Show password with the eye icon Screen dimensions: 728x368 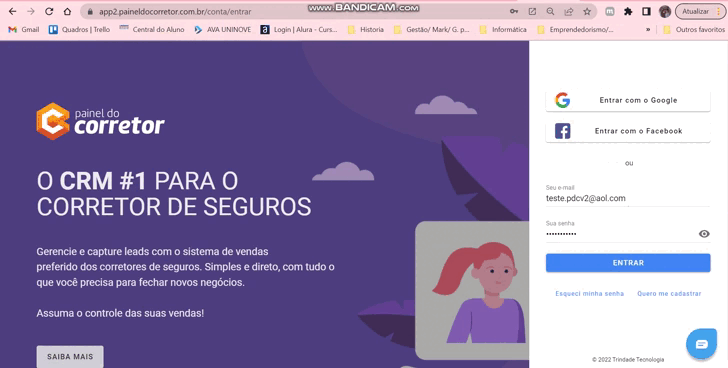(704, 234)
